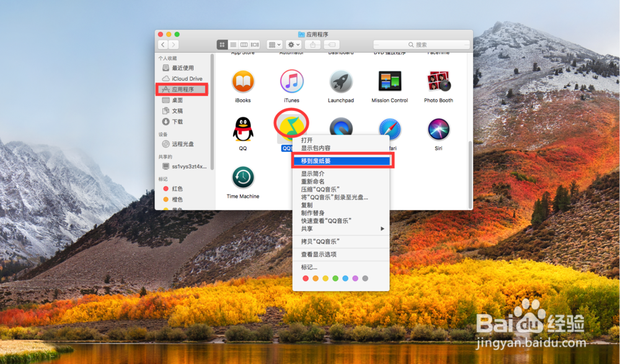Viewport: 620px width, 364px height.
Task: Pick the red tag color swatch
Action: click(x=306, y=278)
